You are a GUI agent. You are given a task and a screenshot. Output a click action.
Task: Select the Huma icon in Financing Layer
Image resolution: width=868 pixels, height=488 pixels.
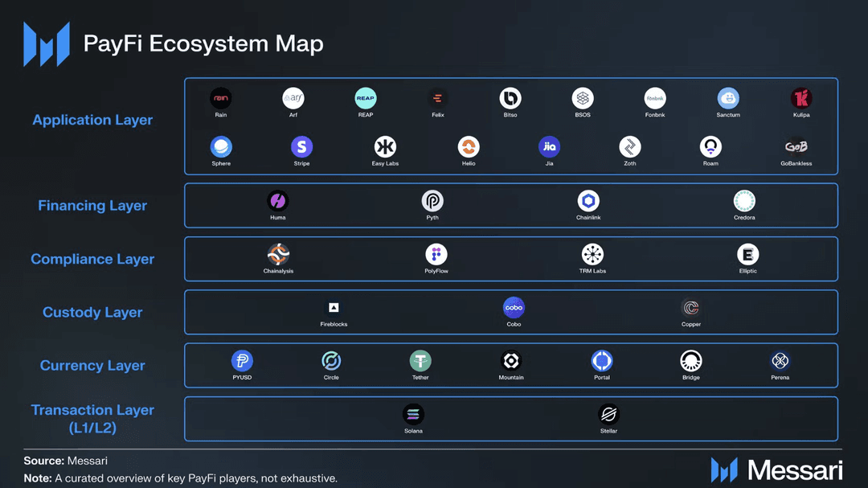[x=278, y=201]
